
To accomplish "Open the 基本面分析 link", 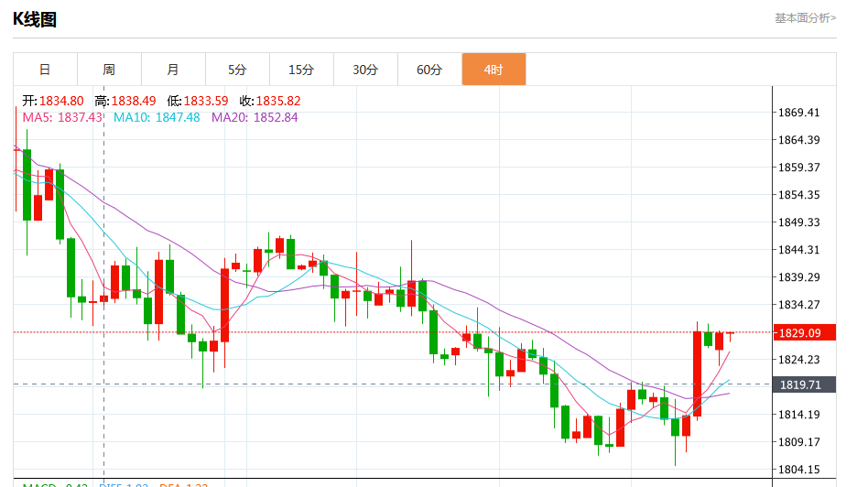I will 806,18.
